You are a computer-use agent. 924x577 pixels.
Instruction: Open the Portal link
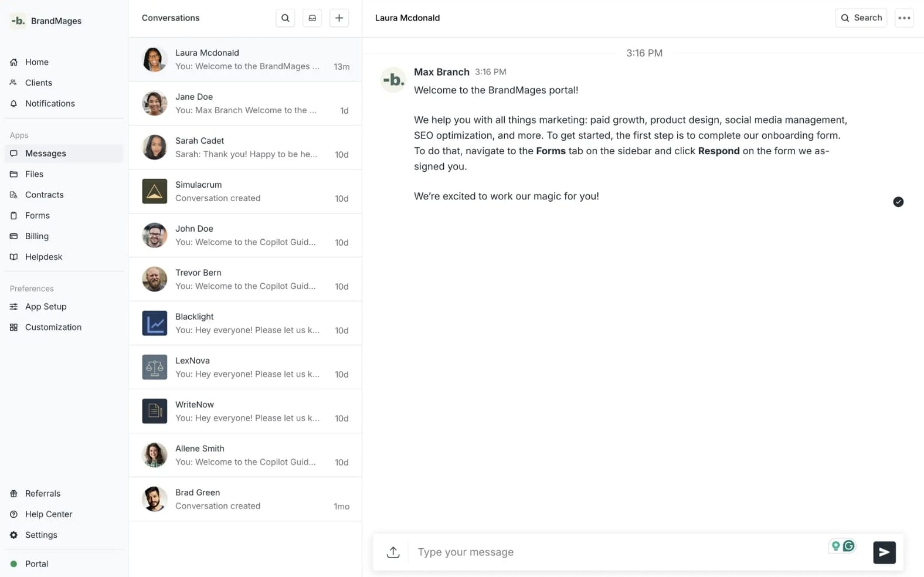pyautogui.click(x=64, y=564)
